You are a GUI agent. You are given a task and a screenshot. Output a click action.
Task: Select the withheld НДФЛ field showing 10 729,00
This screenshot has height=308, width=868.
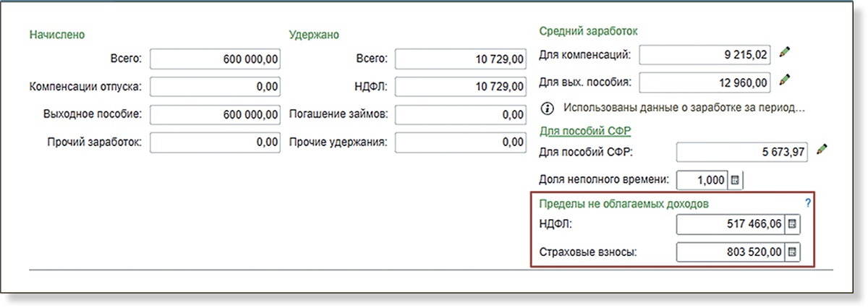tap(460, 87)
